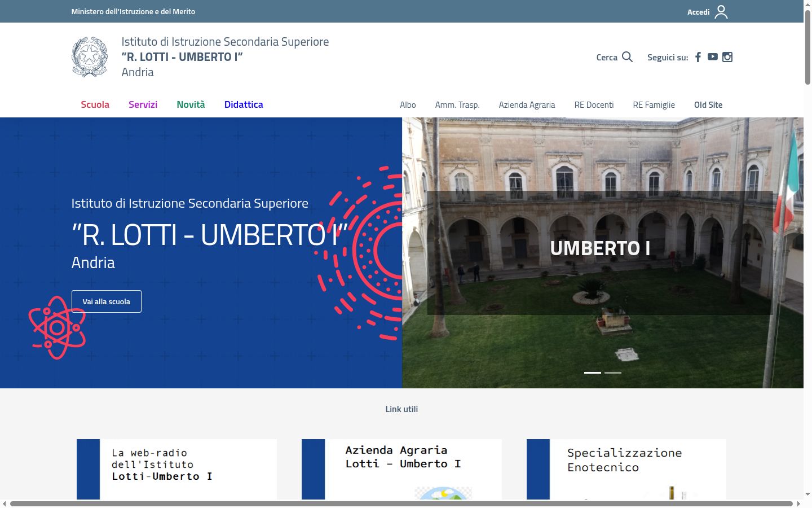The height and width of the screenshot is (508, 812).
Task: Click the horizontal scrollbar right arrow
Action: (798, 503)
